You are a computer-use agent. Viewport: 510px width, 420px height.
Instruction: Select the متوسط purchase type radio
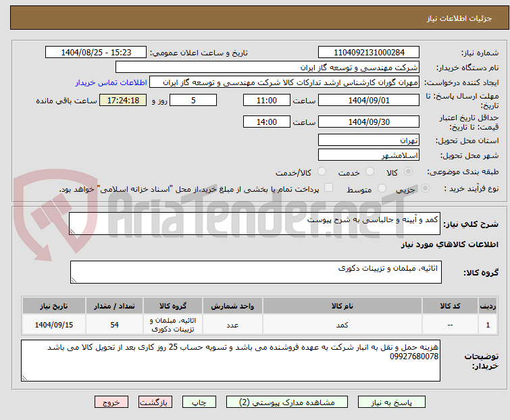(x=382, y=188)
